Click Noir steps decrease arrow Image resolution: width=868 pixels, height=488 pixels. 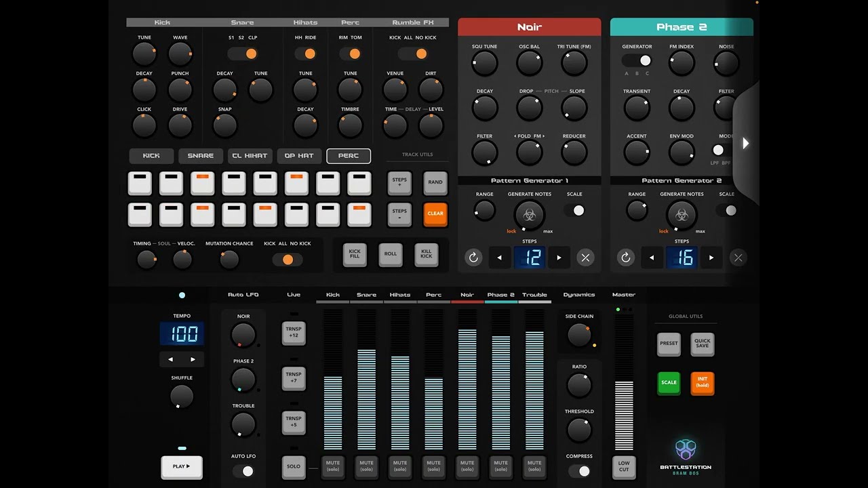[500, 258]
